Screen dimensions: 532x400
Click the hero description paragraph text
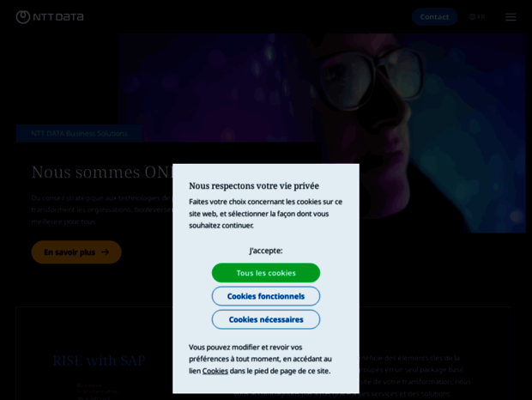102,209
